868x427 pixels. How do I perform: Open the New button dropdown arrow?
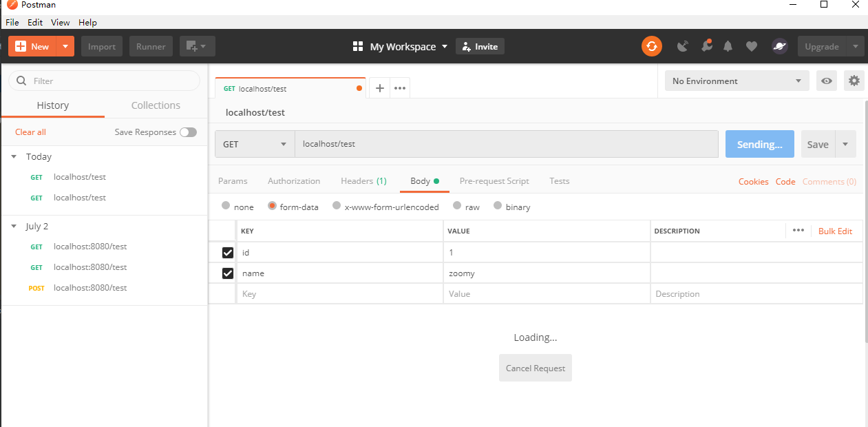tap(65, 46)
